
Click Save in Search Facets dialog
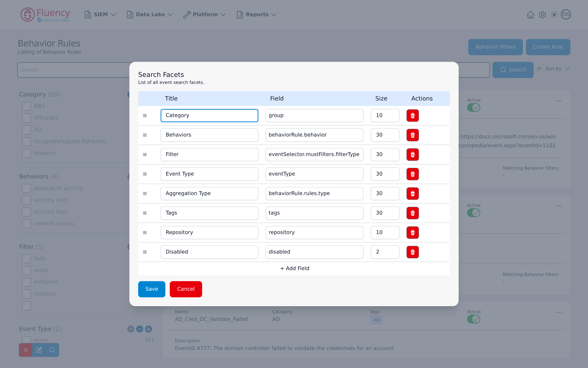click(x=152, y=289)
